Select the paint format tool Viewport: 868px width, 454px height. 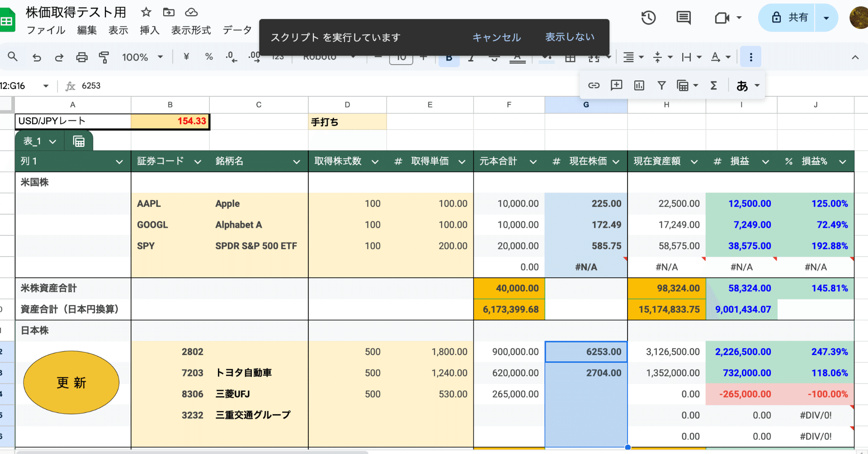click(x=104, y=57)
